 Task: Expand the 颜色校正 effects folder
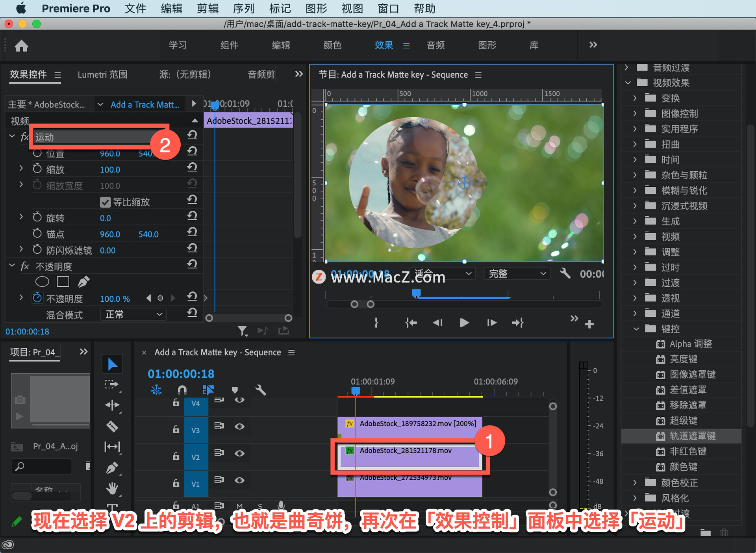pyautogui.click(x=635, y=482)
